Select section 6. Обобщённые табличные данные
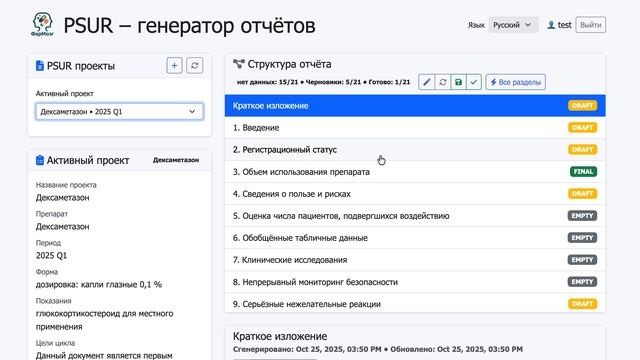The width and height of the screenshot is (640, 360). click(415, 238)
